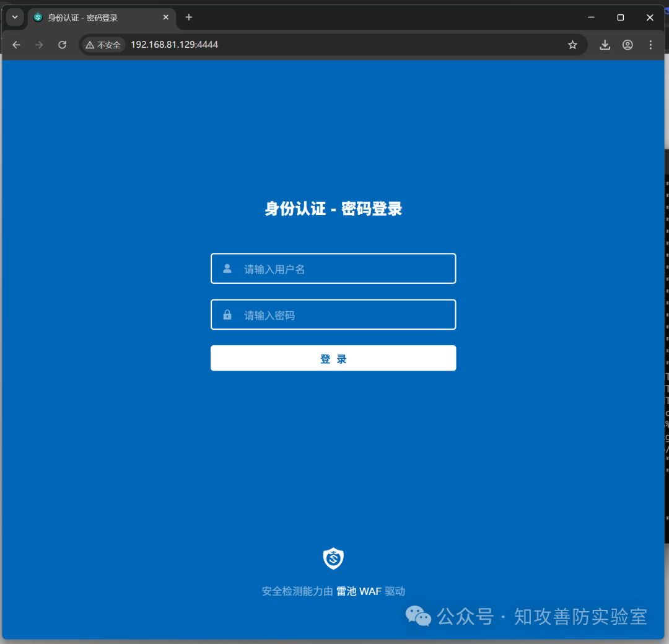This screenshot has height=644, width=669.
Task: Click the username input field
Action: coord(333,268)
